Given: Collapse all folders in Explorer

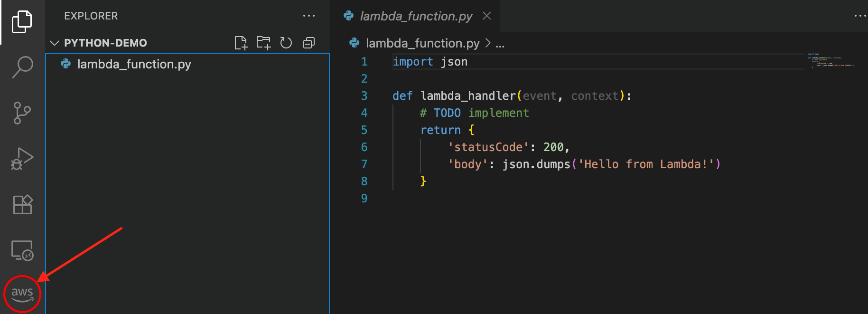Looking at the screenshot, I should click(x=309, y=43).
